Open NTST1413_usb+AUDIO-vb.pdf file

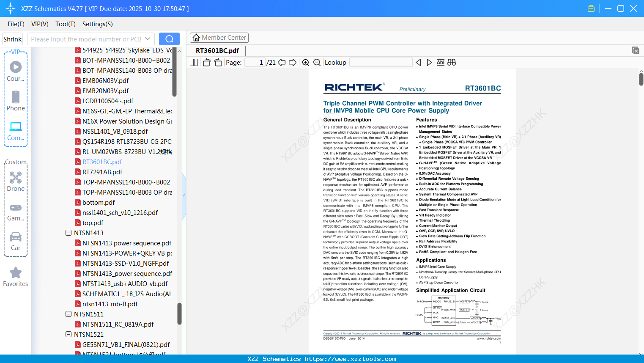(x=125, y=283)
